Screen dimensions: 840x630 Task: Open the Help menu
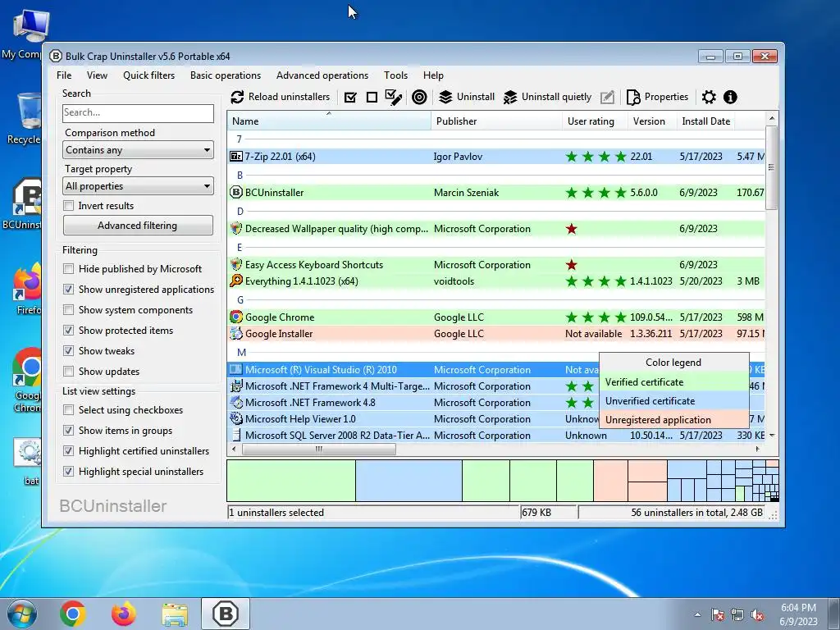coord(433,75)
